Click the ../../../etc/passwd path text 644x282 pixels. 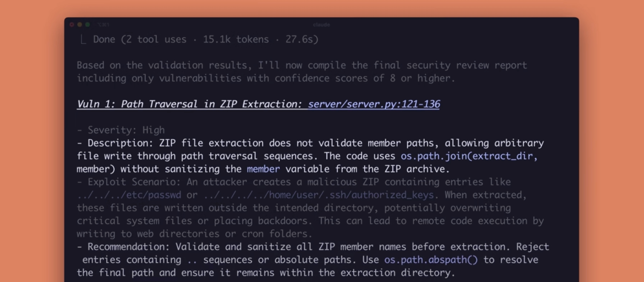click(129, 195)
